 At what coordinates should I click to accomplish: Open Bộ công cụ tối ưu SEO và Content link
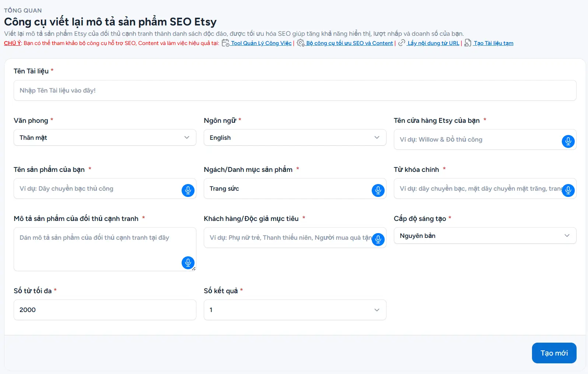pyautogui.click(x=350, y=43)
